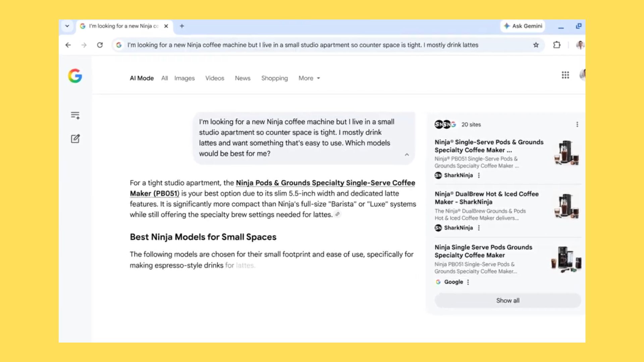The height and width of the screenshot is (362, 644).
Task: Open the 20 sites panel options menu
Action: point(577,124)
